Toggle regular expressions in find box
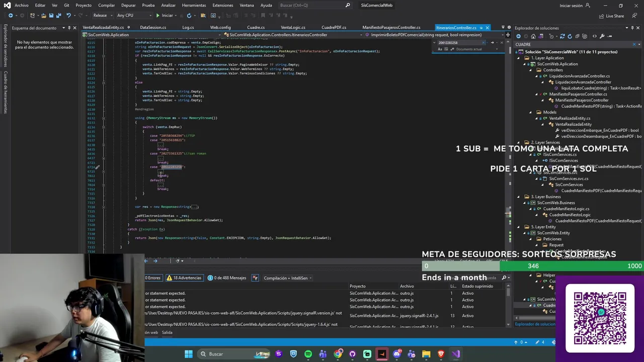This screenshot has height=362, width=644. pyautogui.click(x=452, y=49)
